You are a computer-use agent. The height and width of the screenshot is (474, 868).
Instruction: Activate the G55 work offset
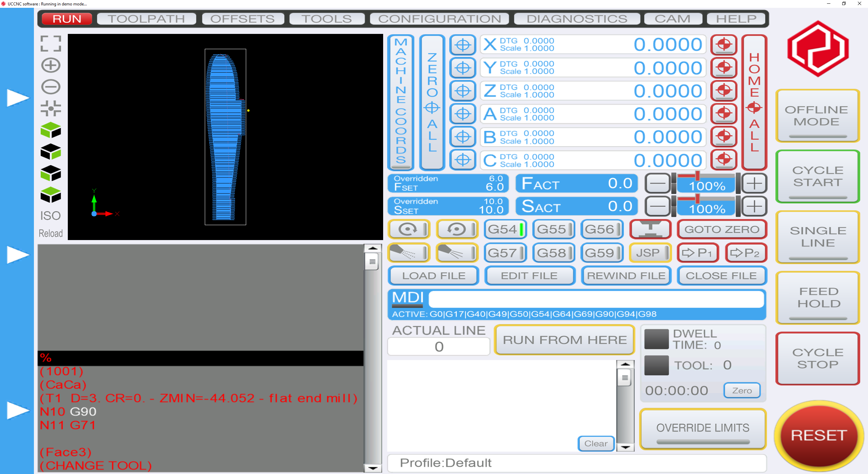pos(553,230)
